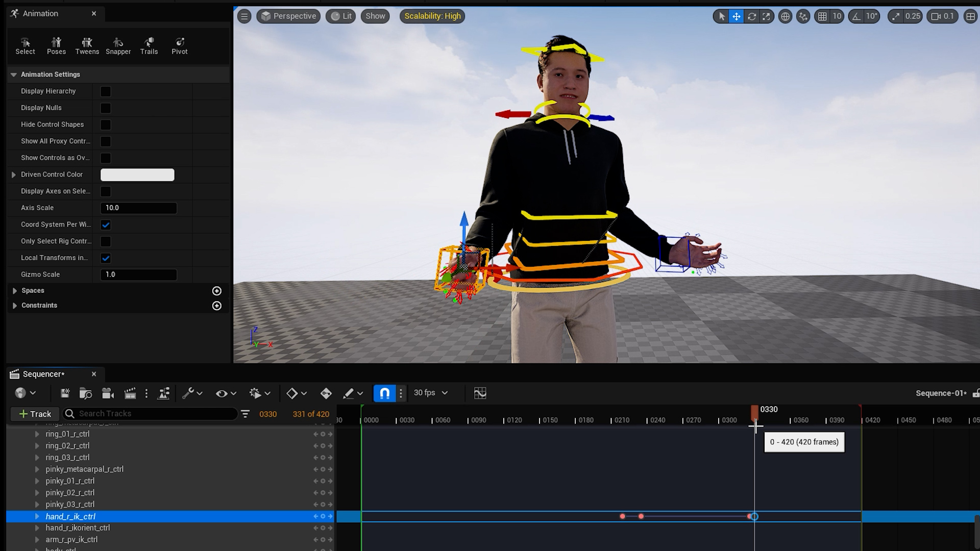Open the Sequencer eye view options dropdown
980x551 pixels.
click(226, 393)
